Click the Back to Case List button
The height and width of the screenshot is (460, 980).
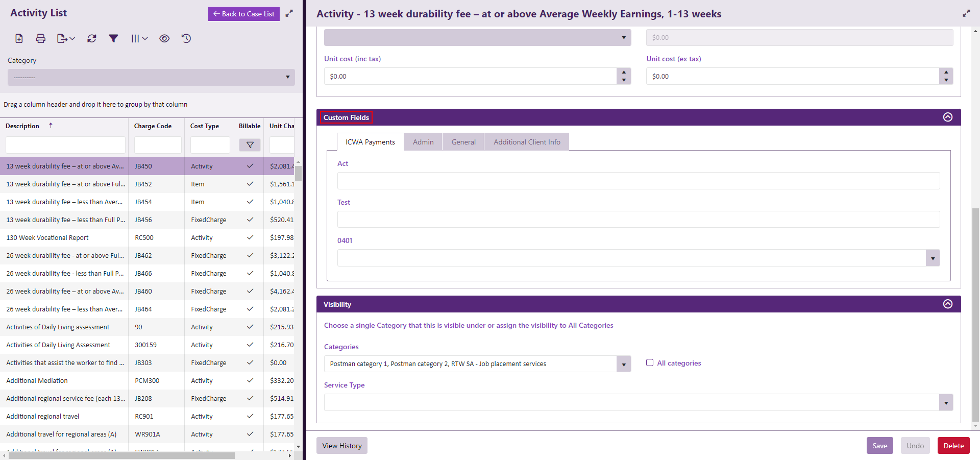pyautogui.click(x=244, y=14)
